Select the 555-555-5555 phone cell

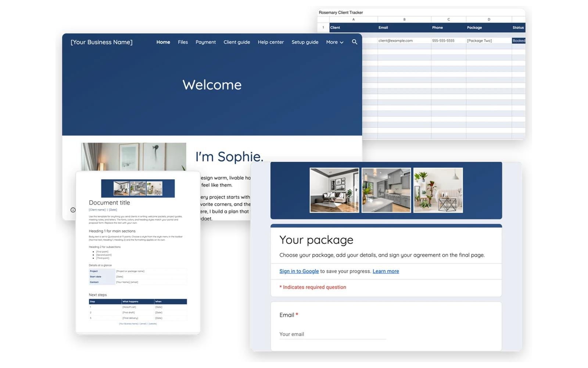pyautogui.click(x=448, y=40)
